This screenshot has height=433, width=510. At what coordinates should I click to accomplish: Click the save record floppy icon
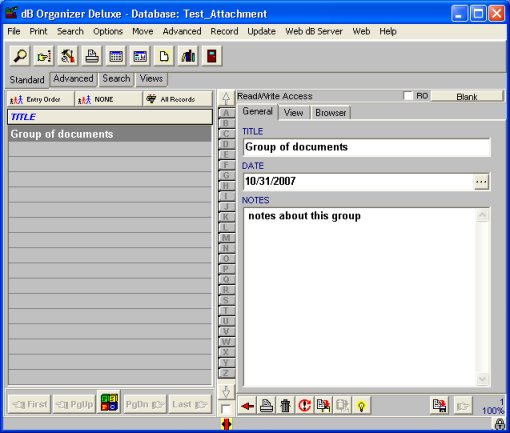click(x=439, y=406)
